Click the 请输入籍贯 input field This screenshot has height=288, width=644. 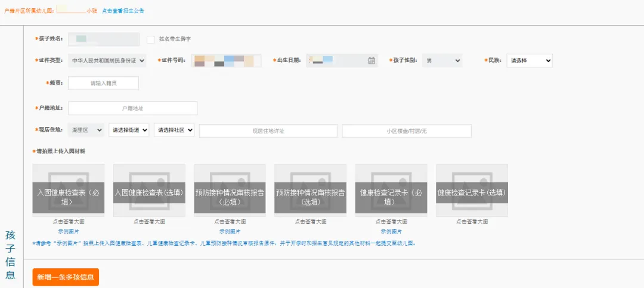tap(104, 83)
